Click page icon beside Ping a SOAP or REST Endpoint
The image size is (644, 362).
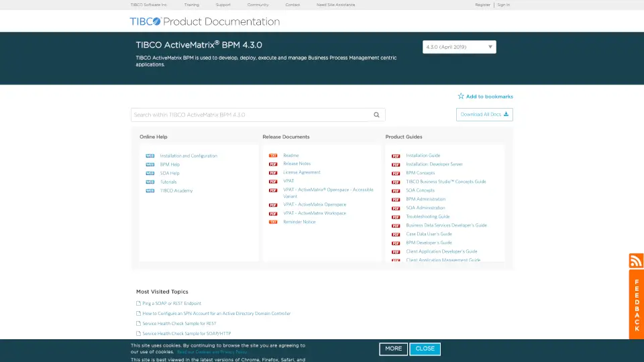[138, 303]
